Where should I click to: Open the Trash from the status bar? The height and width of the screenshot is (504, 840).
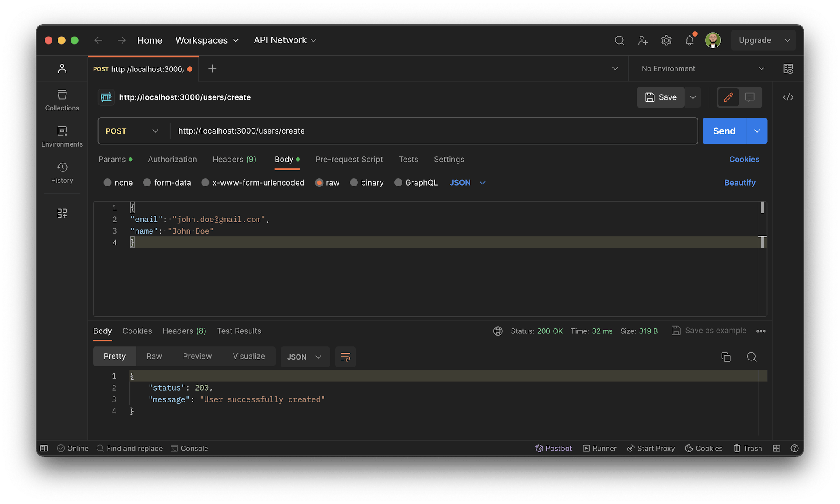click(x=748, y=448)
